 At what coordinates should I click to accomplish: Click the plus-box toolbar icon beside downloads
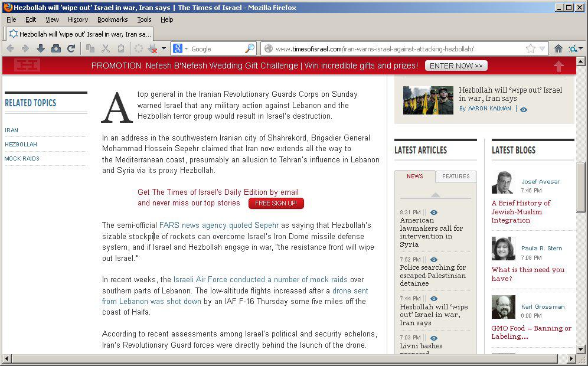pos(56,48)
